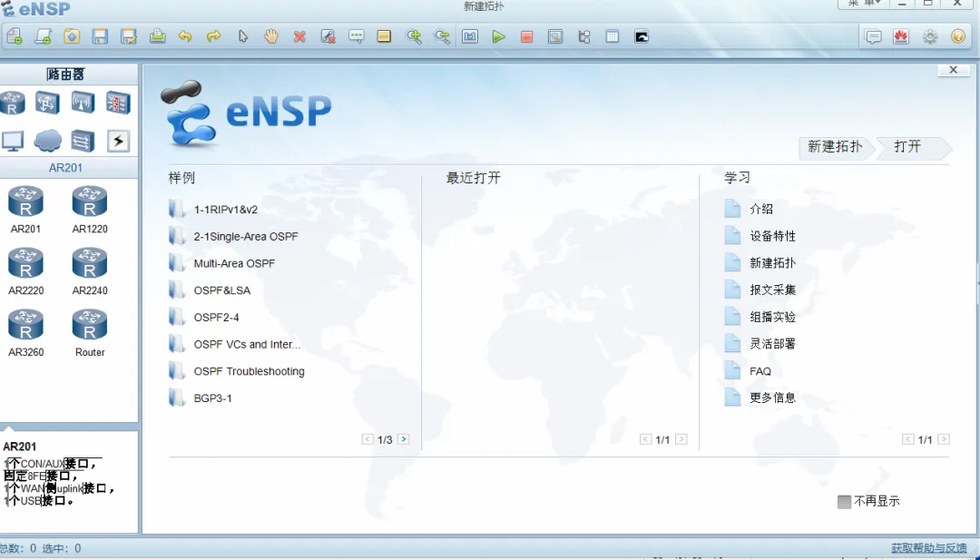Print the topology with the printer icon
Image resolution: width=980 pixels, height=560 pixels.
pos(158,36)
